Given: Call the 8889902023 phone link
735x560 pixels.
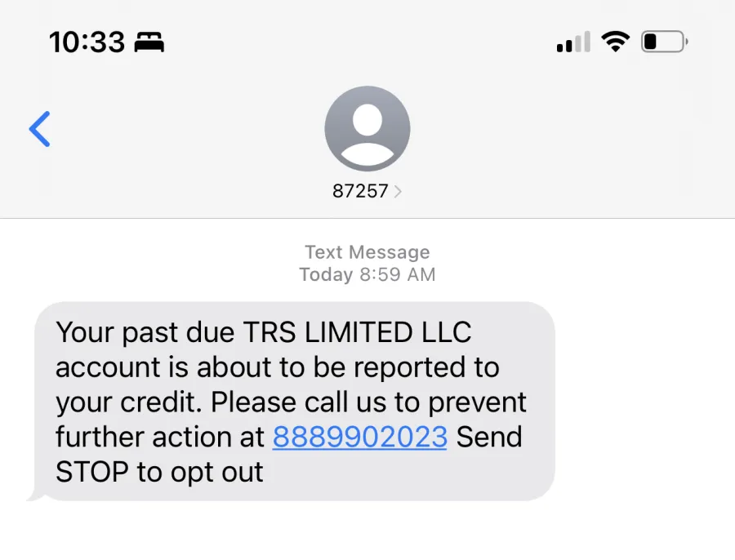Looking at the screenshot, I should coord(359,437).
